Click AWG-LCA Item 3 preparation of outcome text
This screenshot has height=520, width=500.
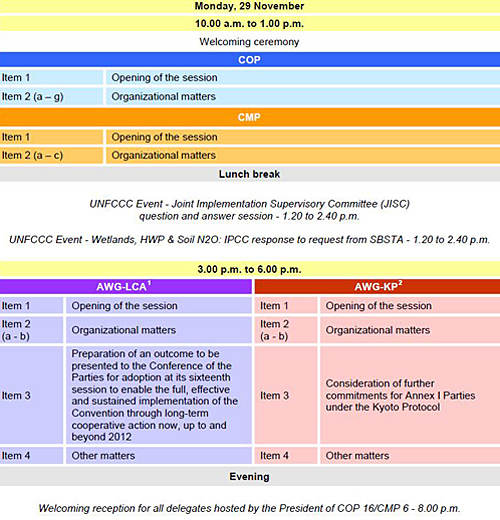pyautogui.click(x=155, y=395)
